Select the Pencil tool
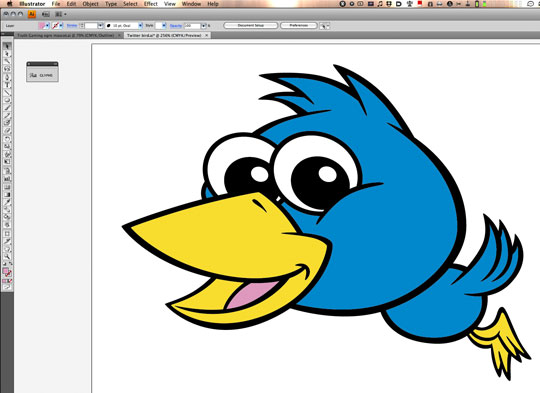 (7, 115)
